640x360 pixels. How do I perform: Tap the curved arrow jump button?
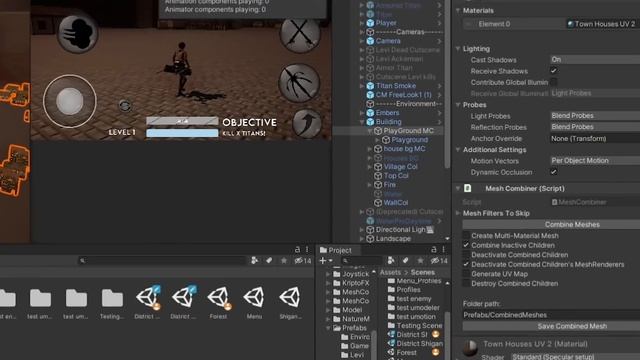(307, 123)
